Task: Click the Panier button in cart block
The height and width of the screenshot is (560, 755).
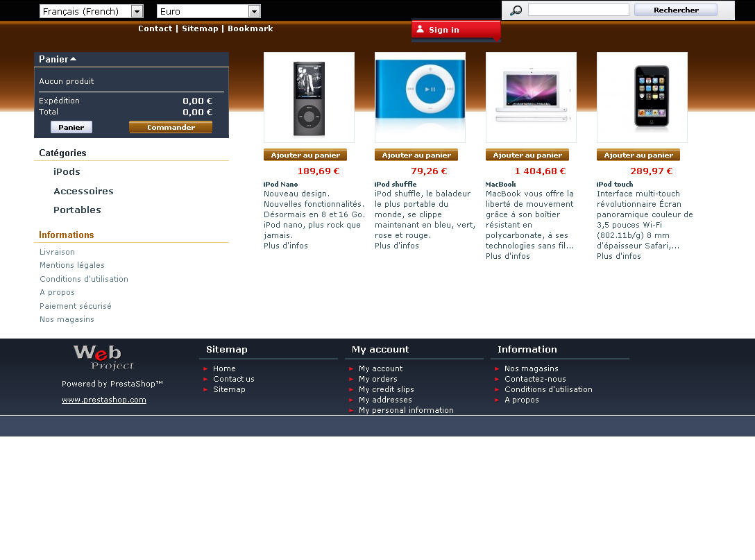Action: coord(71,127)
